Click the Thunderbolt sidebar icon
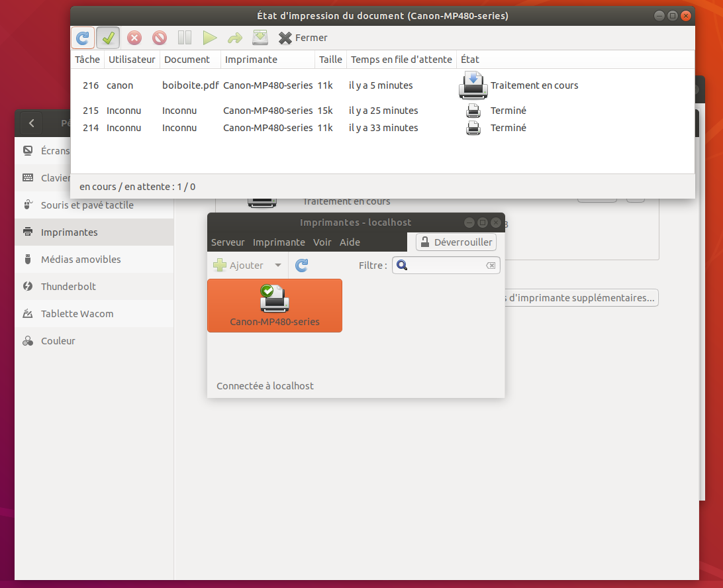Screen dimensions: 723x588 (x=28, y=287)
